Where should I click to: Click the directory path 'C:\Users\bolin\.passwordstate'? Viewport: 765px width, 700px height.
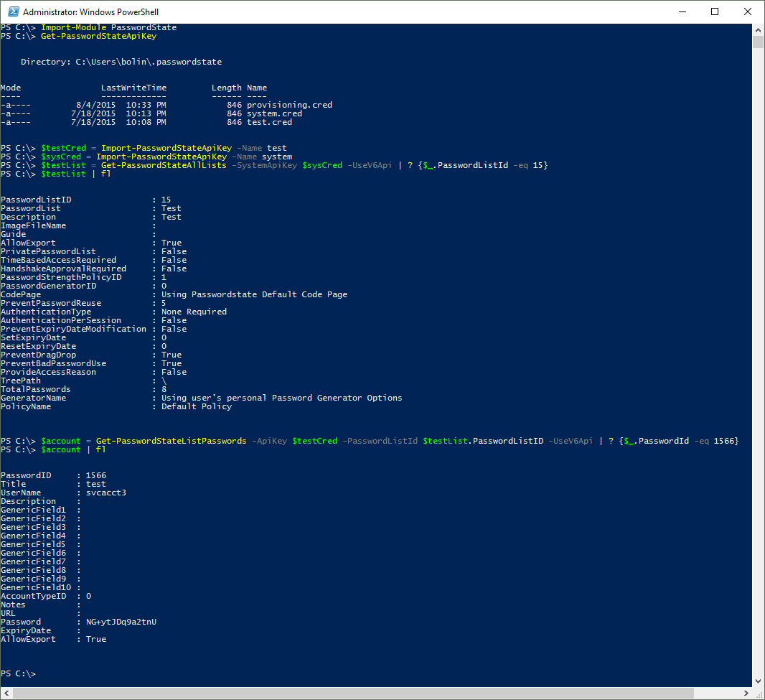coord(149,62)
